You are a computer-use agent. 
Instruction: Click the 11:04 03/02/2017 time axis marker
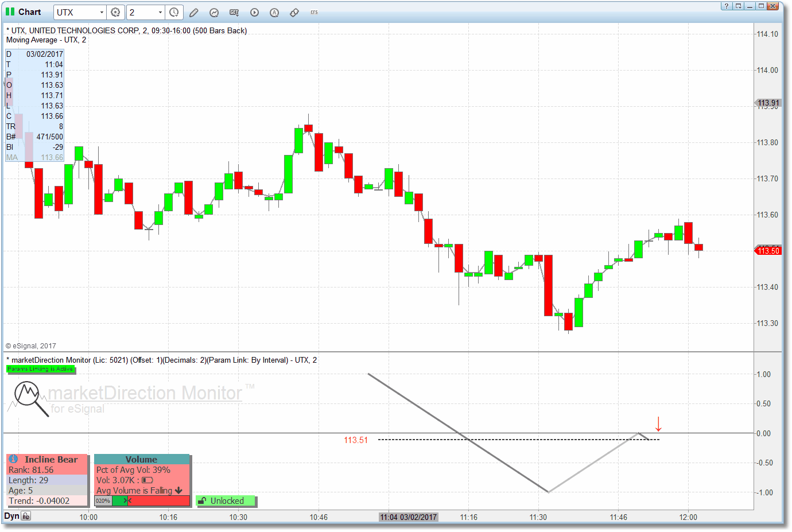409,517
